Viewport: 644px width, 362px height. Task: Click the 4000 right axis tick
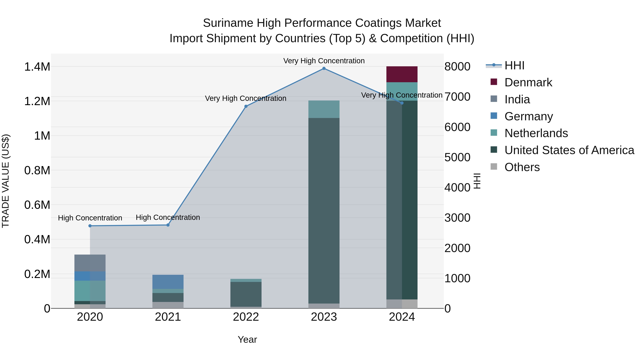coord(457,188)
